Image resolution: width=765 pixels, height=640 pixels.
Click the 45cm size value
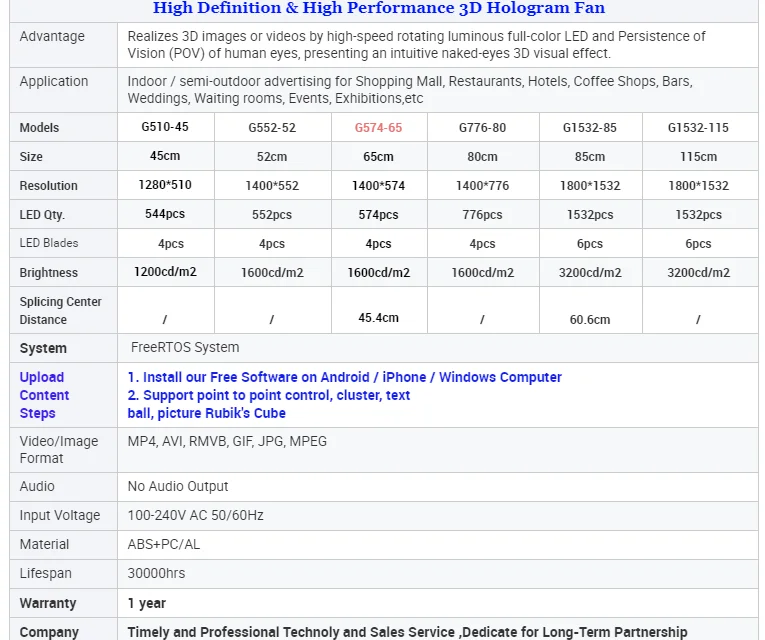(165, 156)
